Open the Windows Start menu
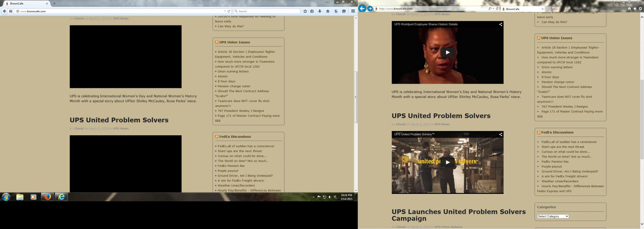 [x=6, y=197]
